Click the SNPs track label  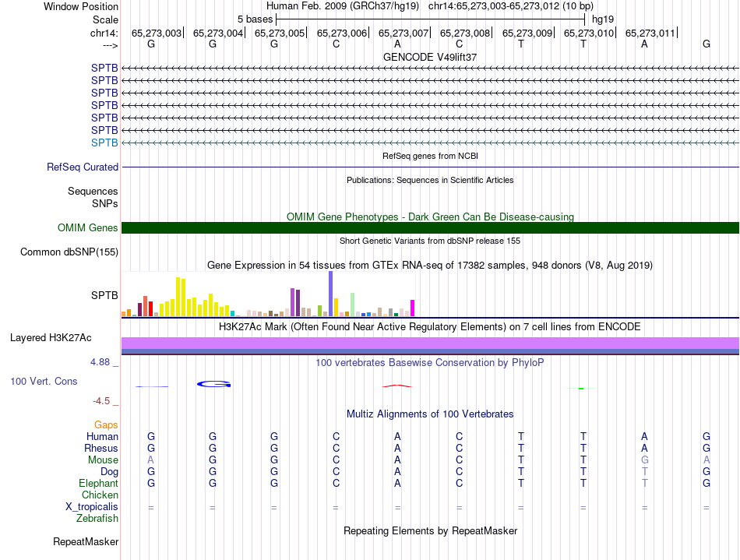tap(105, 203)
